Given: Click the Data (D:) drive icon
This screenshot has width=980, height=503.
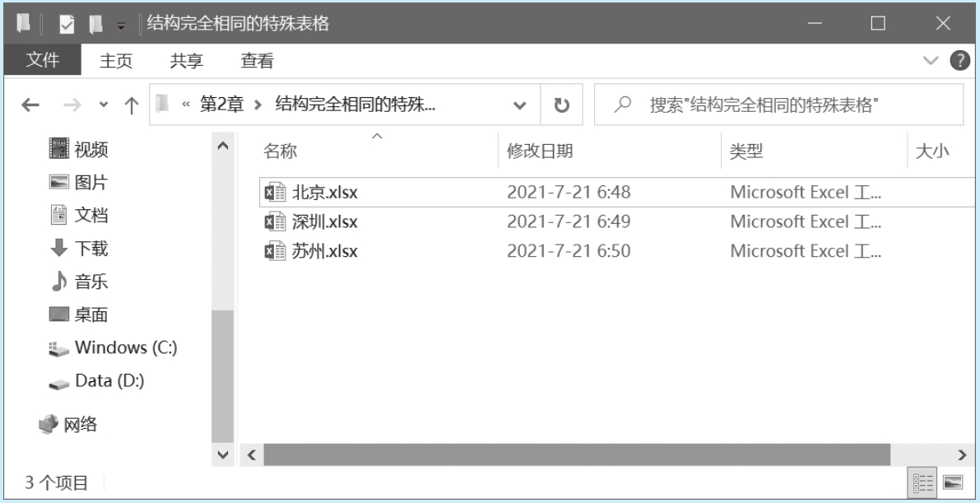Looking at the screenshot, I should (58, 384).
